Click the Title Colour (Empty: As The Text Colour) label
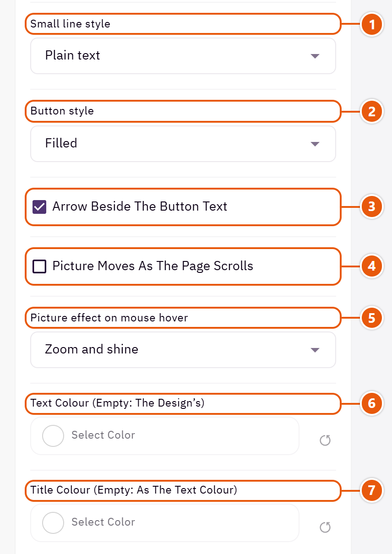This screenshot has width=392, height=554. [x=134, y=490]
